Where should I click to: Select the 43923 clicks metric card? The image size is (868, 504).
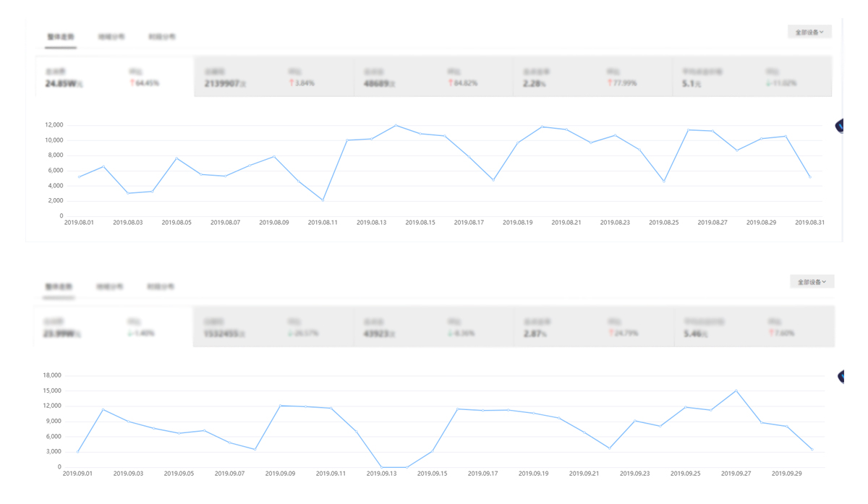434,327
